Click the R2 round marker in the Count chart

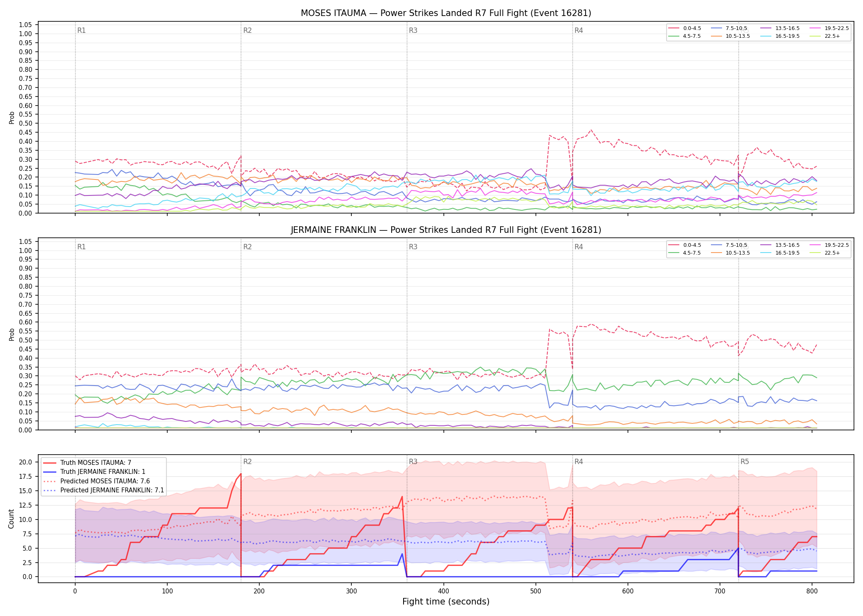tap(247, 462)
